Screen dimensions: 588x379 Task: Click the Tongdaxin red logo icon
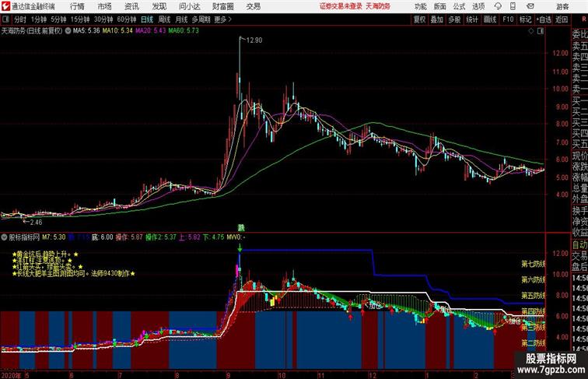click(x=5, y=6)
